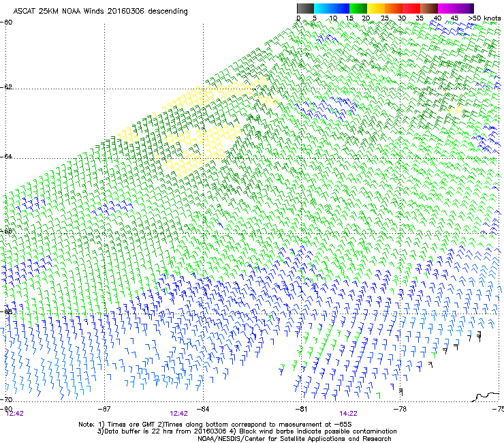Viewport: 504px width, 443px height.
Task: Click the '-64' latitude axis label
Action: pos(6,157)
